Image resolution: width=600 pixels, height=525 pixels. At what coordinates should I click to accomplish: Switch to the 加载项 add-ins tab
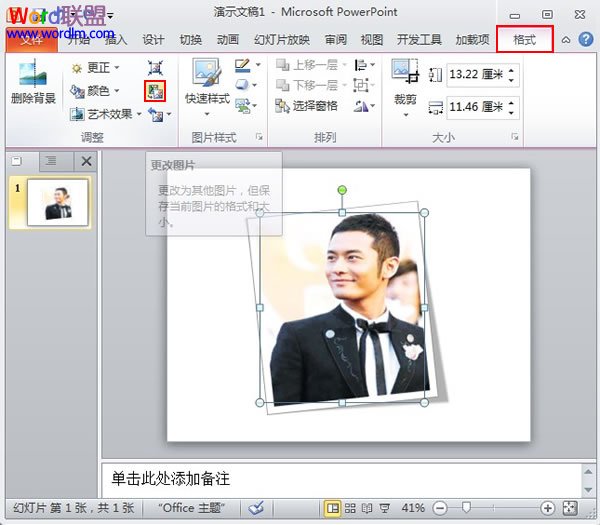pyautogui.click(x=472, y=39)
